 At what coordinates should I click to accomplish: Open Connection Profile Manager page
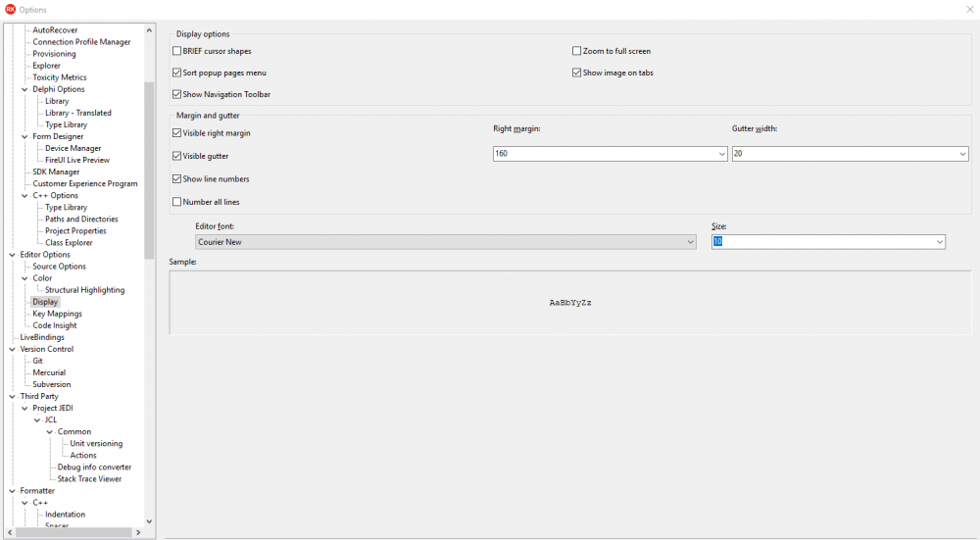click(82, 42)
